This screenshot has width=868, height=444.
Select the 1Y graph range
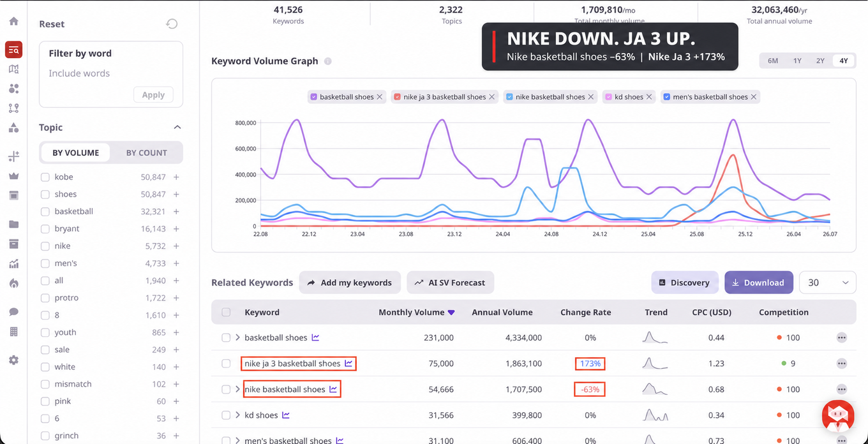click(797, 61)
